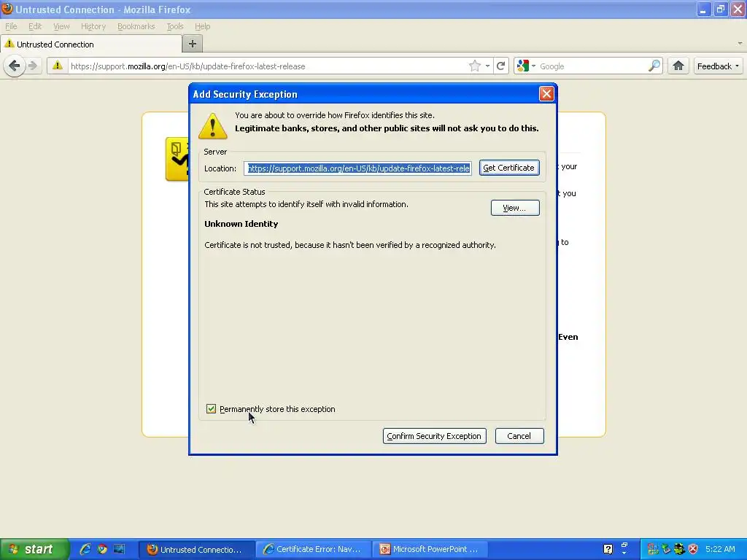747x560 pixels.
Task: Click the magnifying glass search icon
Action: [654, 66]
